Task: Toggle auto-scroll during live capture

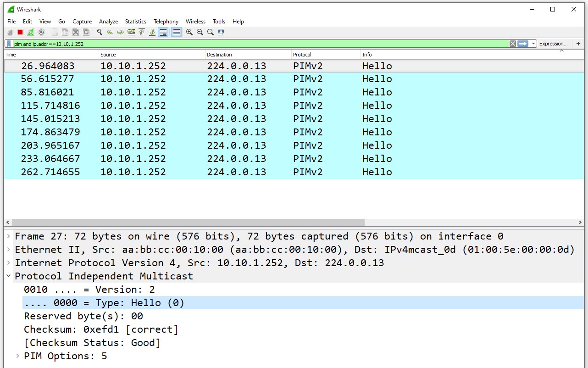Action: point(163,32)
